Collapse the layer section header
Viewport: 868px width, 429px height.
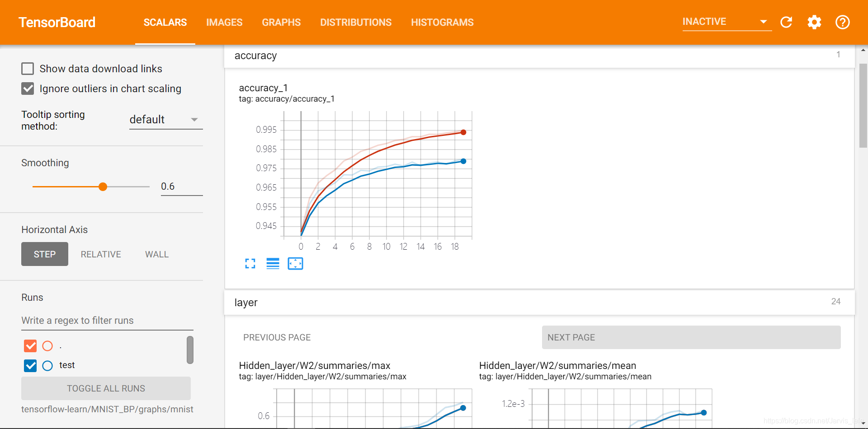coord(539,303)
